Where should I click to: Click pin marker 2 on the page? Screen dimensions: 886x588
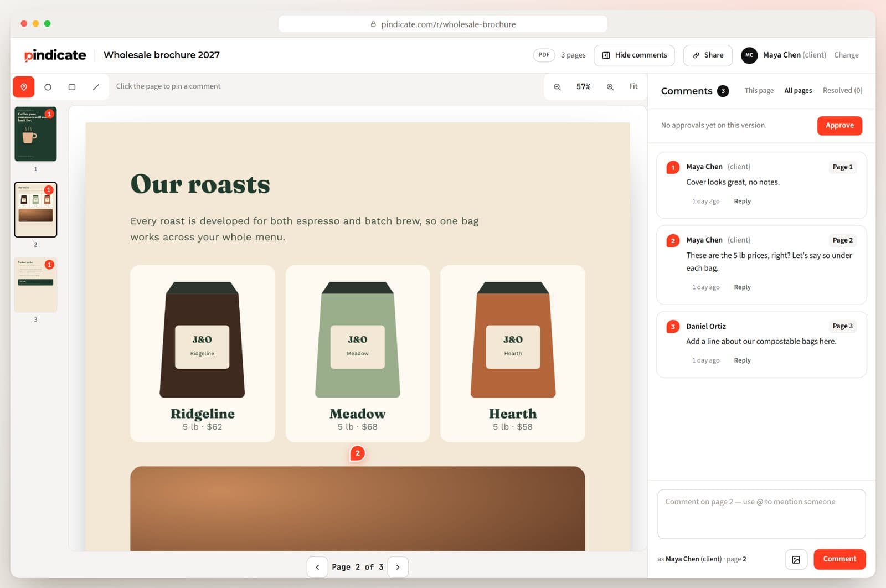[358, 453]
